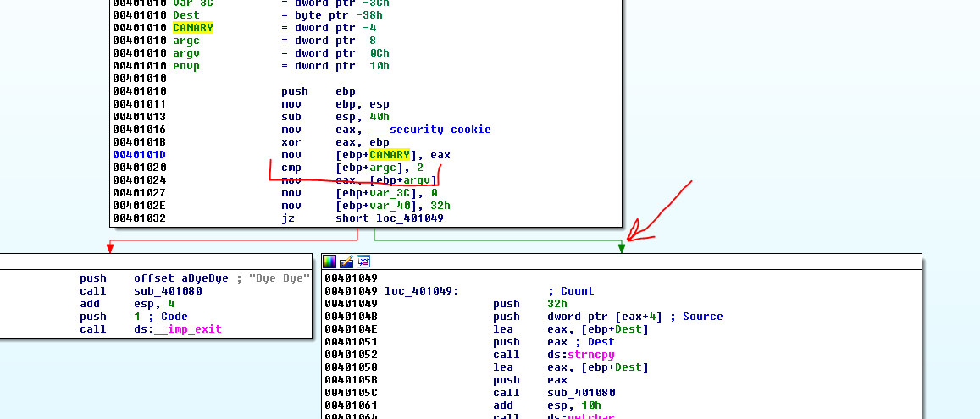Click the group nodes icon

pos(363,262)
